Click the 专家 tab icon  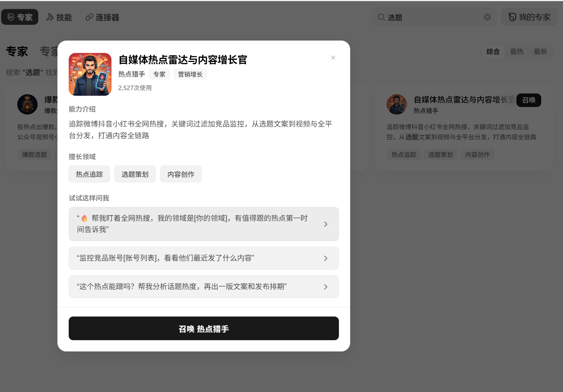tap(11, 17)
